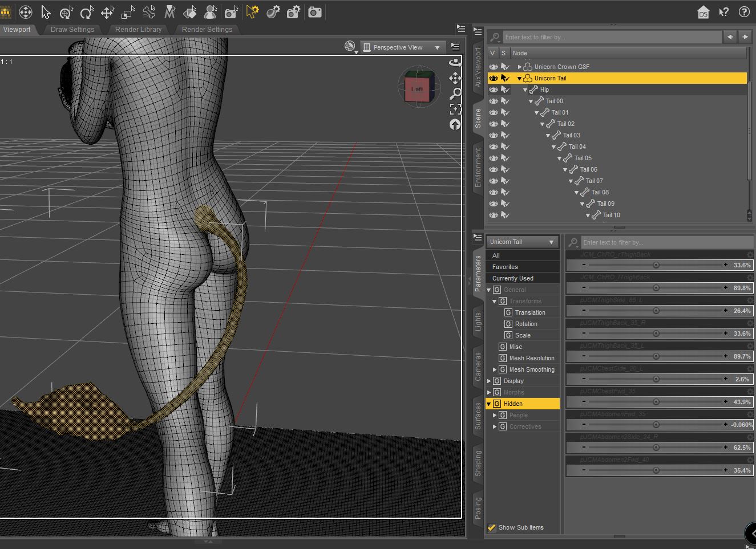Open the Geometry Editor tool
The width and height of the screenshot is (756, 549).
point(169,12)
